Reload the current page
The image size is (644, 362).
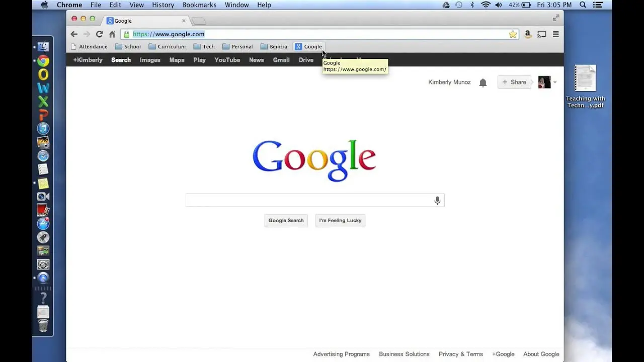tap(99, 34)
